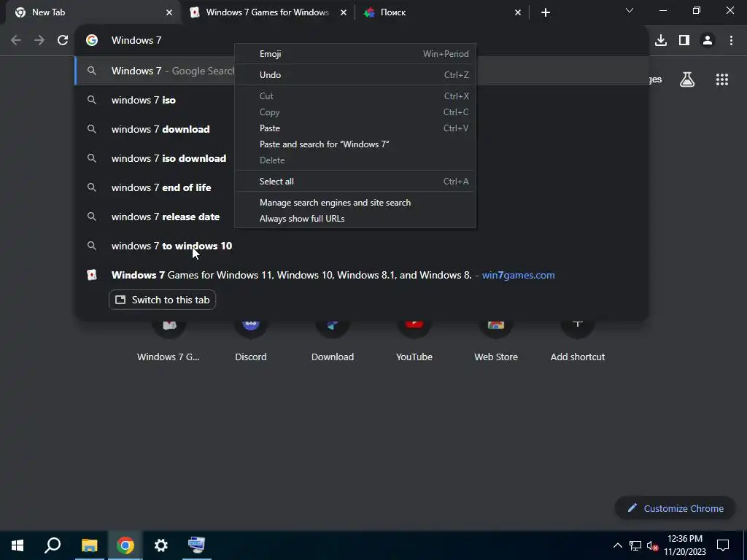Close the Поиск tab
The height and width of the screenshot is (560, 747).
[518, 12]
